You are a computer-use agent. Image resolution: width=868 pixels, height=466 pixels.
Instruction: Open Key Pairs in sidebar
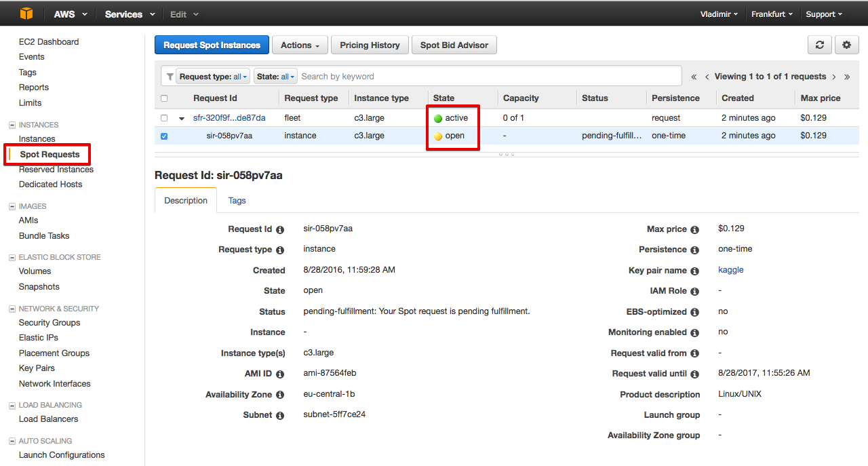point(37,368)
